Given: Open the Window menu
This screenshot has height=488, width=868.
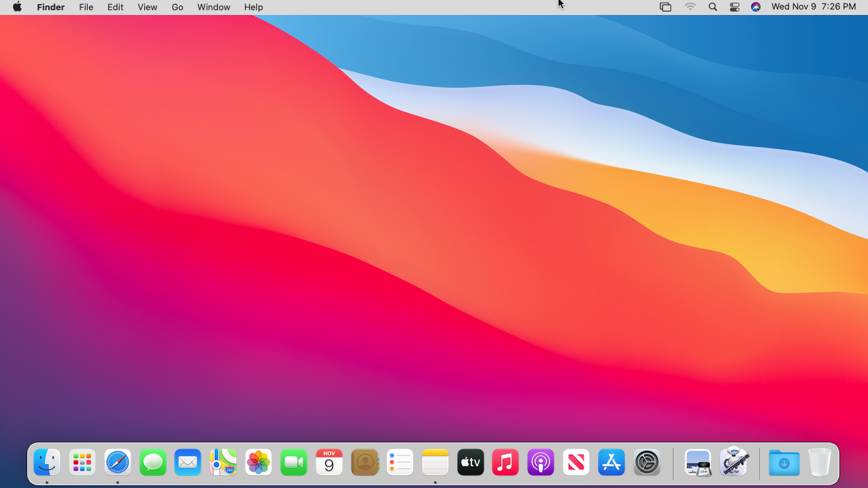Looking at the screenshot, I should (214, 7).
